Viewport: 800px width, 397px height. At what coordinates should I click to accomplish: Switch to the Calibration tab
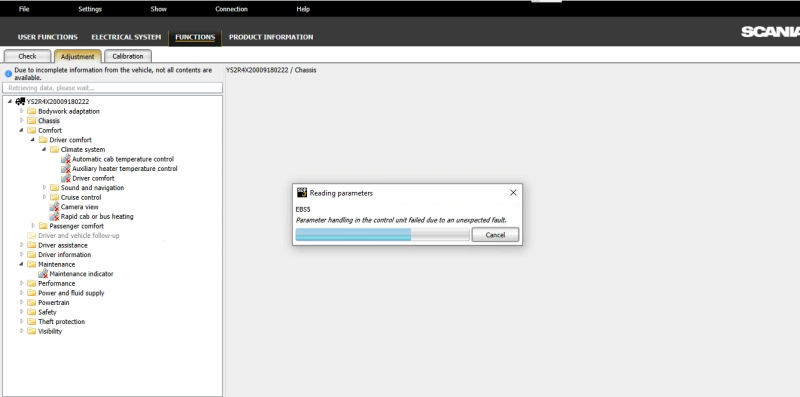tap(128, 56)
